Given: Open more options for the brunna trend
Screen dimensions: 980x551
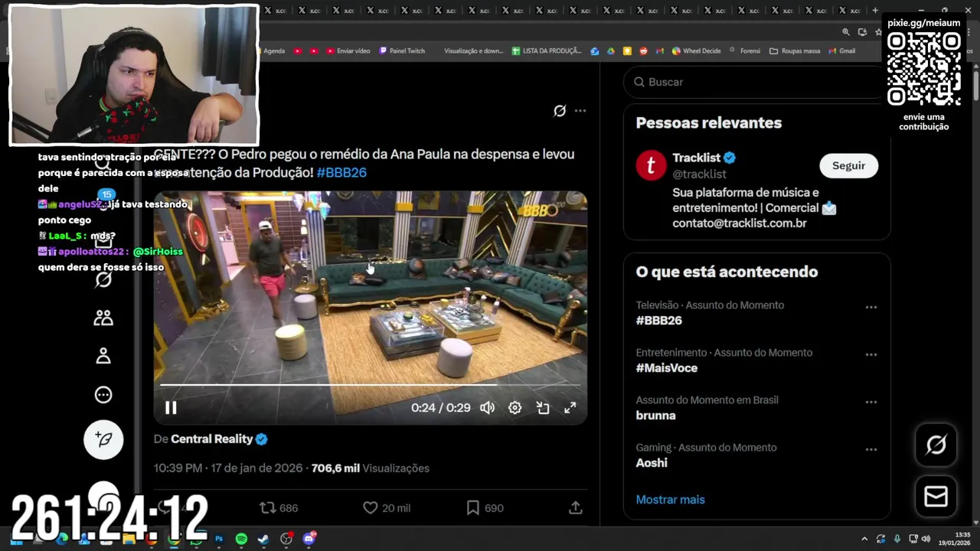Looking at the screenshot, I should [871, 403].
